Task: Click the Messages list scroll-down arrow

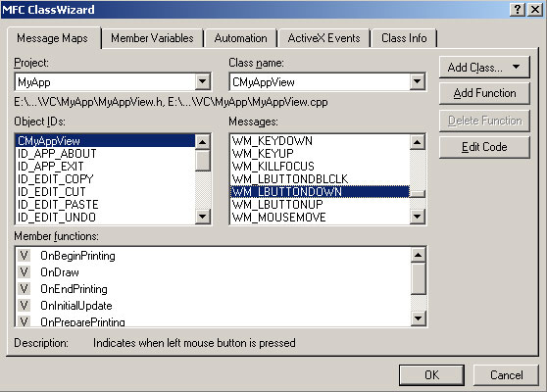Action: pos(418,217)
